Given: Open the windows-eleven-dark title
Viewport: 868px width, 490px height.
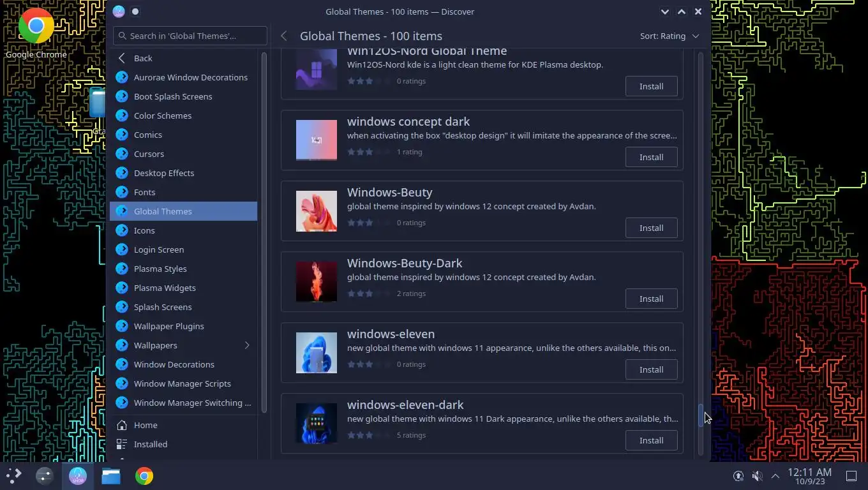Looking at the screenshot, I should pos(405,405).
